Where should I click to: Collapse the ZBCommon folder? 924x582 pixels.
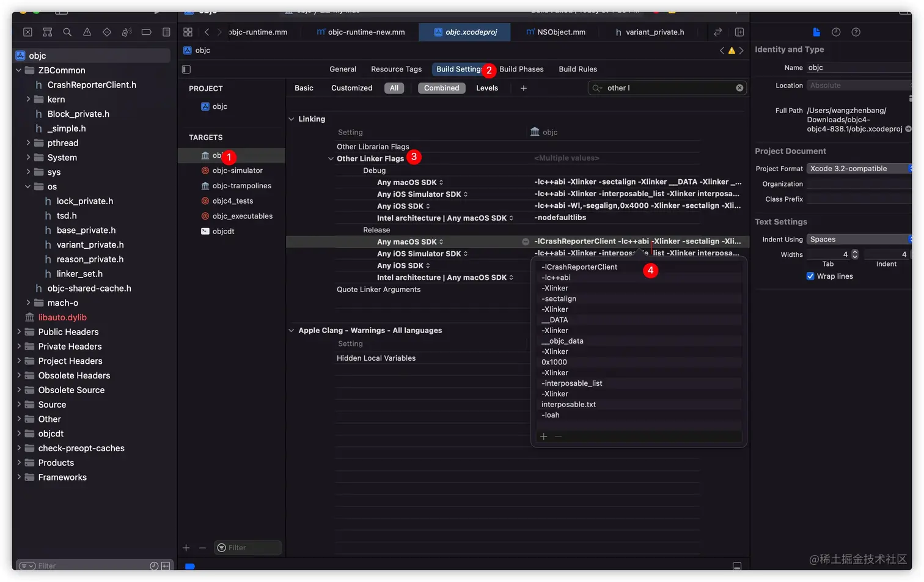[x=18, y=70]
